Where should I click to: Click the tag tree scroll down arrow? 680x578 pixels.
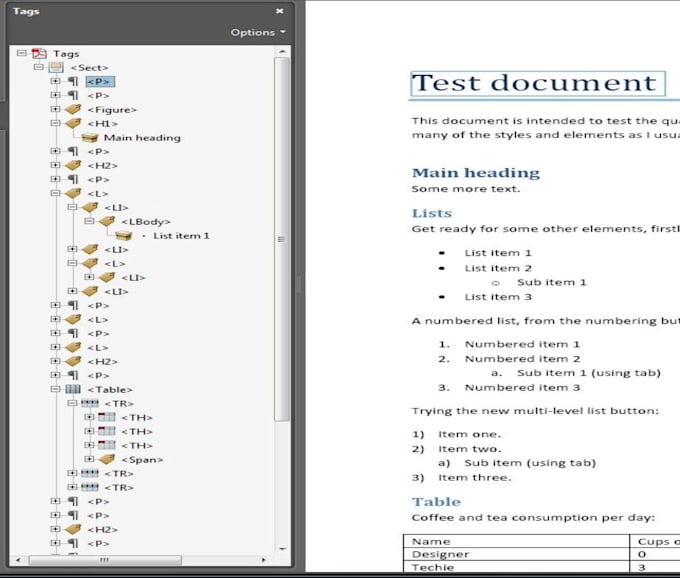(283, 549)
